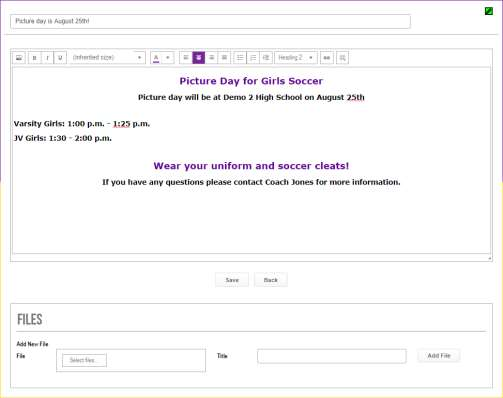Click the green icon at top right
This screenshot has height=398, width=503.
[x=489, y=11]
